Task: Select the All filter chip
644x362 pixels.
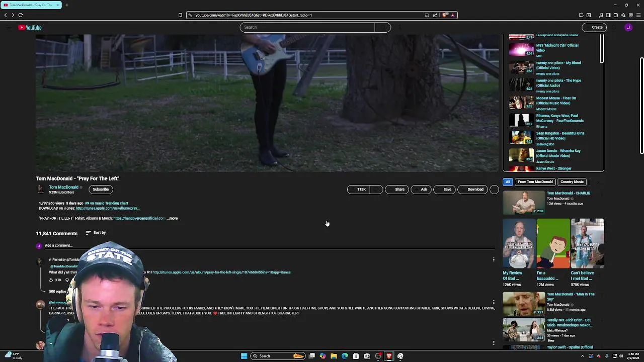Action: click(508, 182)
